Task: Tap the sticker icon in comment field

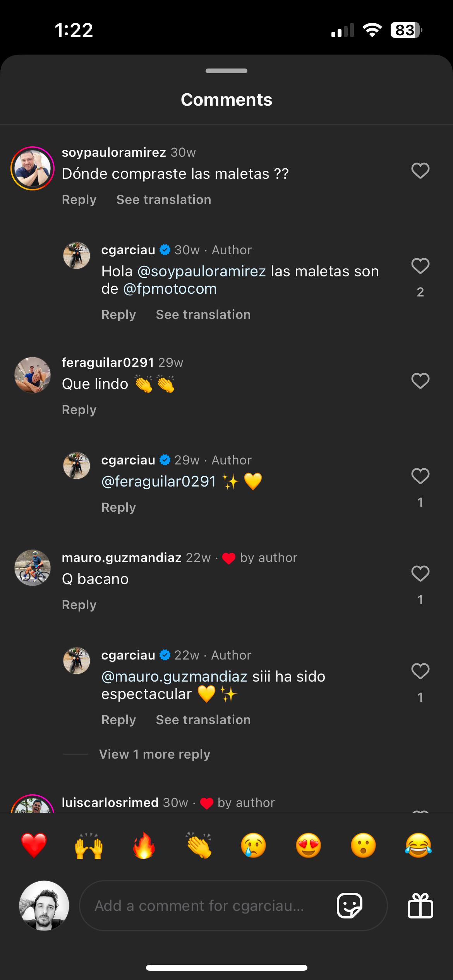Action: pyautogui.click(x=350, y=905)
